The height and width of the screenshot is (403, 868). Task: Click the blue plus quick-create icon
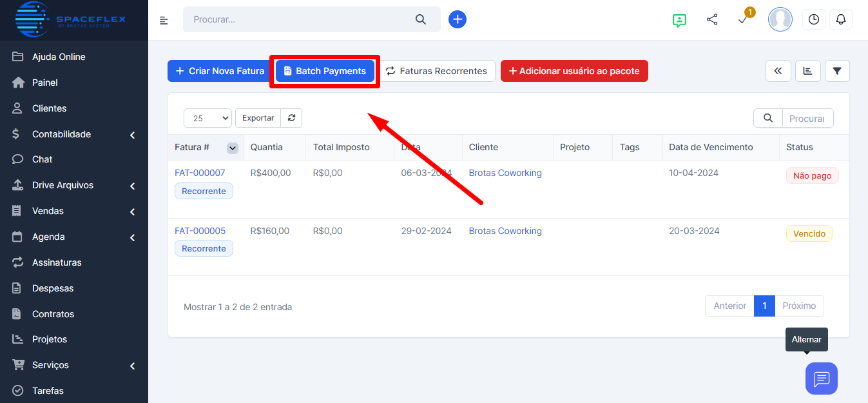tap(458, 19)
